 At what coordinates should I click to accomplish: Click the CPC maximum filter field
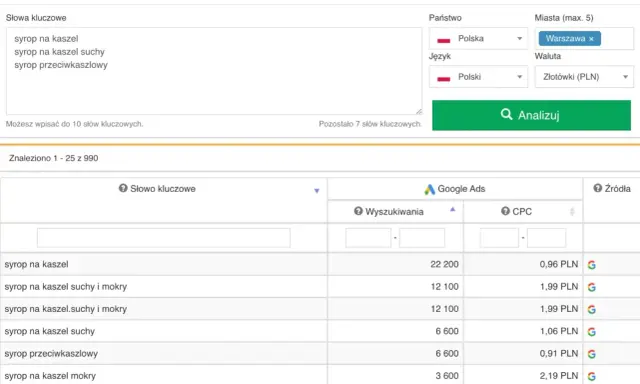(x=547, y=238)
